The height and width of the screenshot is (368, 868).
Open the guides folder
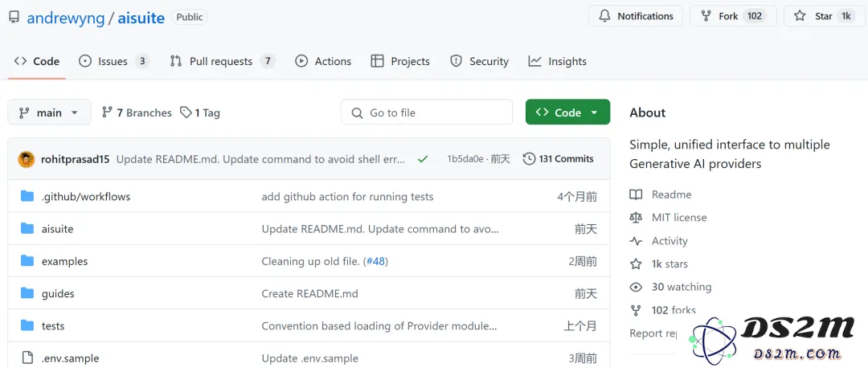click(58, 294)
